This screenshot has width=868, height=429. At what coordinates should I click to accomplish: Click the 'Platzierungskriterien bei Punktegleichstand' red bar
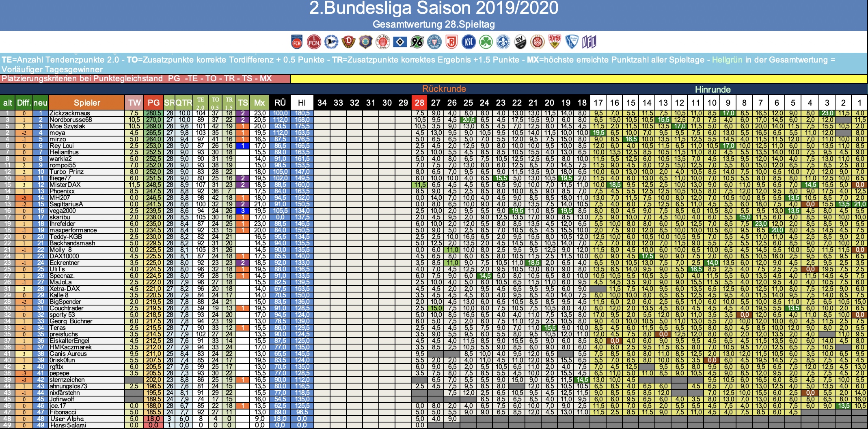pos(145,78)
